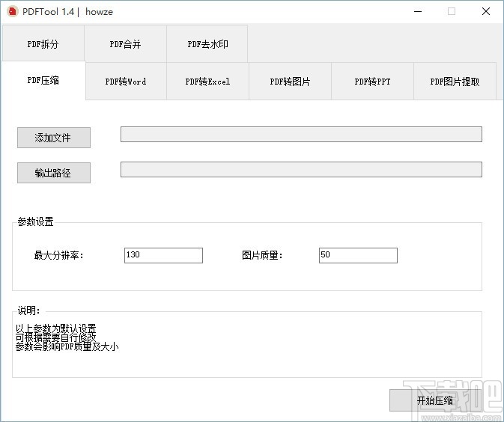Click the 添加文件 button
The width and height of the screenshot is (504, 422).
point(54,138)
